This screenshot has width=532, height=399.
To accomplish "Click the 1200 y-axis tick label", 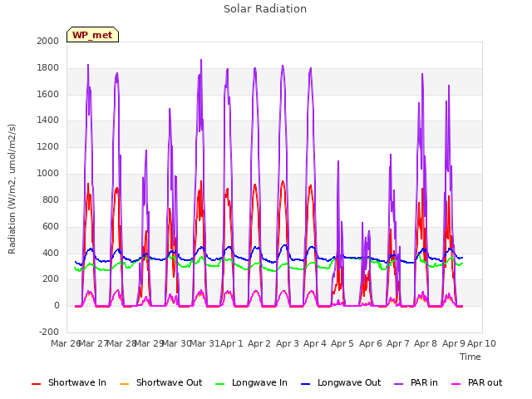I will tap(48, 146).
